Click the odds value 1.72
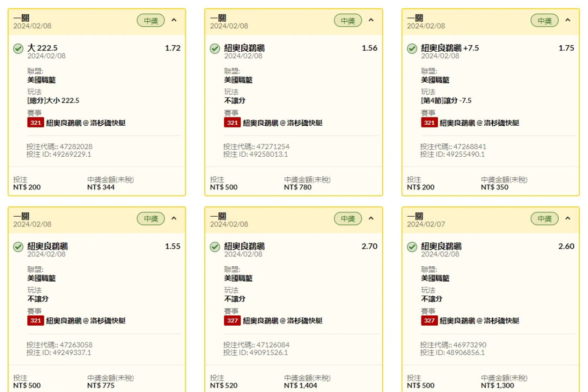Image resolution: width=588 pixels, height=392 pixels. click(x=173, y=48)
